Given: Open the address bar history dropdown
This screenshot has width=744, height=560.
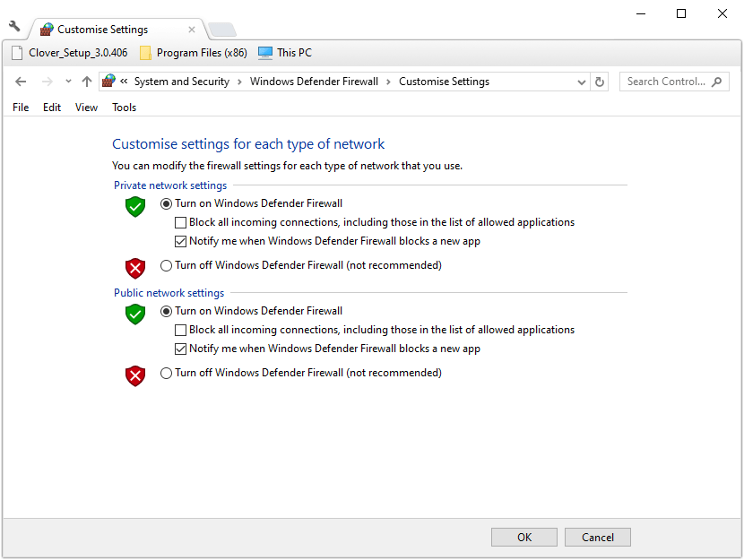Looking at the screenshot, I should (581, 82).
